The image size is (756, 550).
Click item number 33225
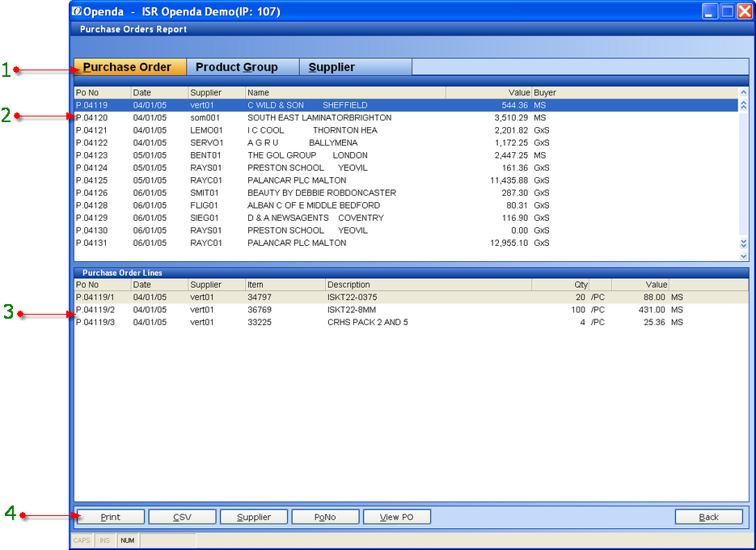260,322
